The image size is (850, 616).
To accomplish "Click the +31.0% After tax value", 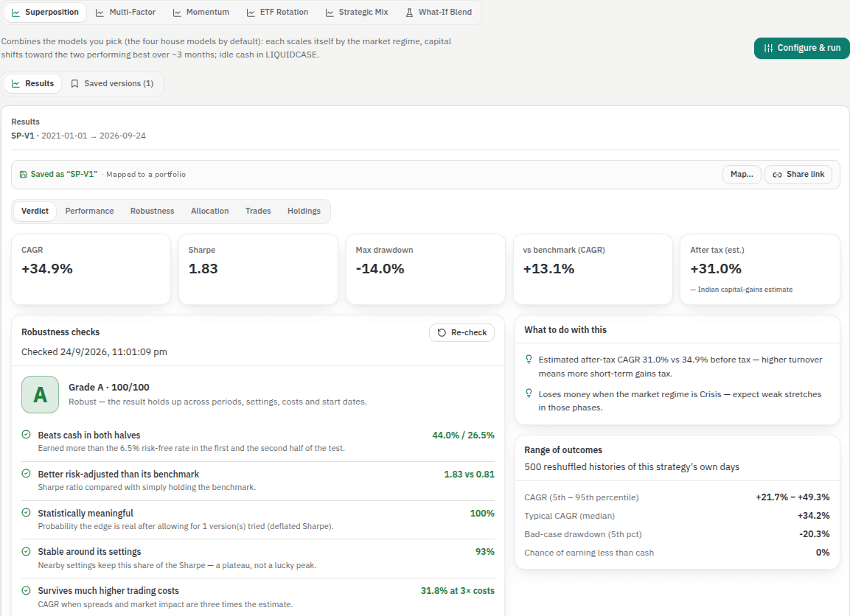I will click(716, 269).
